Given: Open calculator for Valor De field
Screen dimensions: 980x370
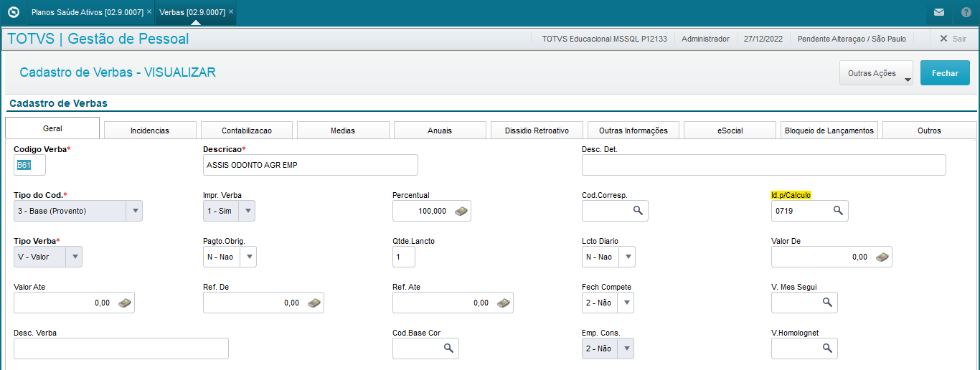Looking at the screenshot, I should (x=882, y=257).
